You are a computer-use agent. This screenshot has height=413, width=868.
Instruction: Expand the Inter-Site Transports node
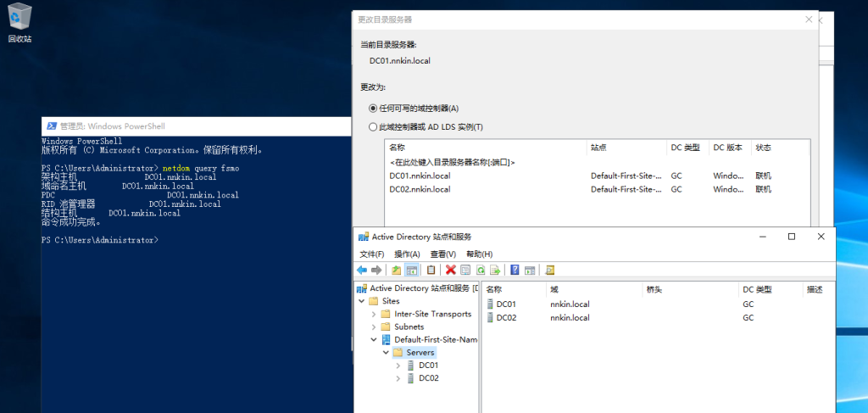coord(374,314)
